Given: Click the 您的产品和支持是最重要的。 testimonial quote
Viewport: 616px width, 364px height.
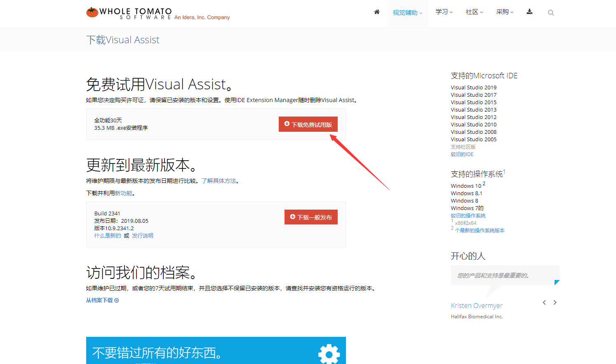Looking at the screenshot, I should pos(494,275).
